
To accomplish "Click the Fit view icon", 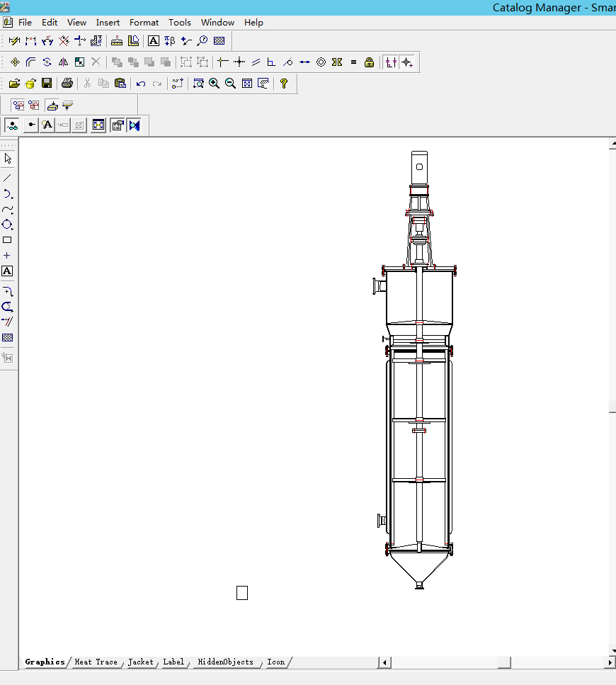I will (x=247, y=84).
